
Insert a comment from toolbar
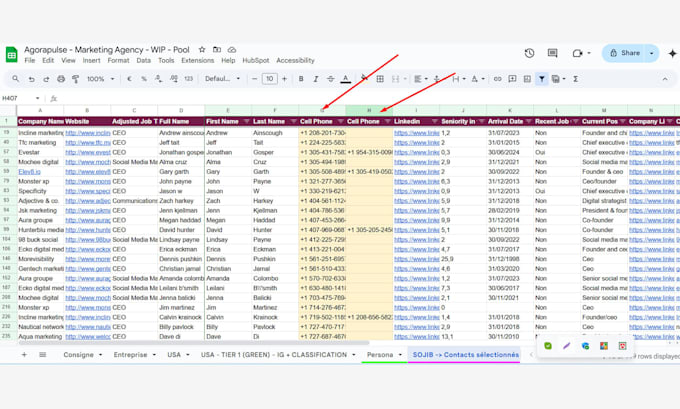click(x=512, y=79)
